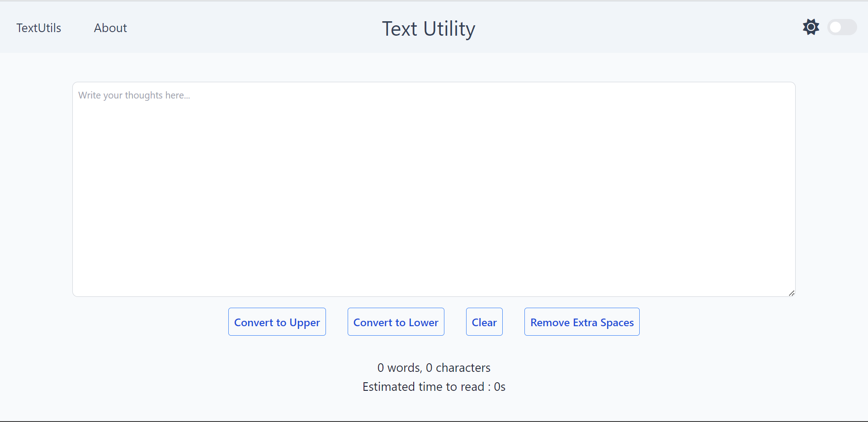Click Convert to Upper button

[277, 322]
